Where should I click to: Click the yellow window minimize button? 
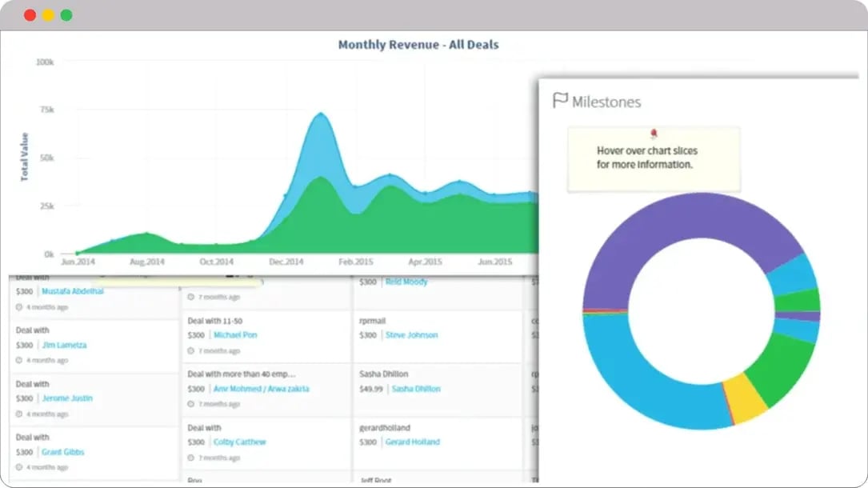point(48,15)
